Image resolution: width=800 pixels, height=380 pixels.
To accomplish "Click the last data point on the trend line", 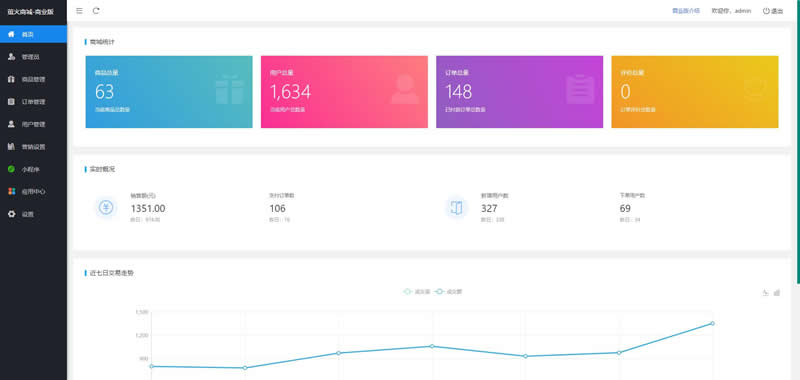I will tap(712, 323).
